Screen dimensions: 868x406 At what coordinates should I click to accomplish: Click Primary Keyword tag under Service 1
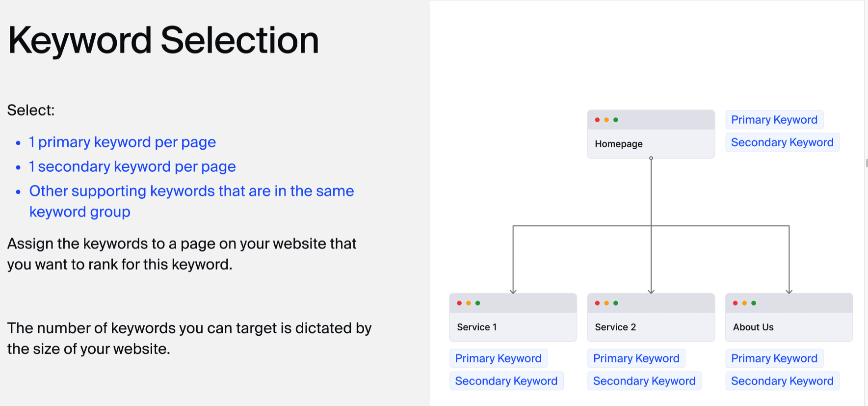click(x=498, y=358)
